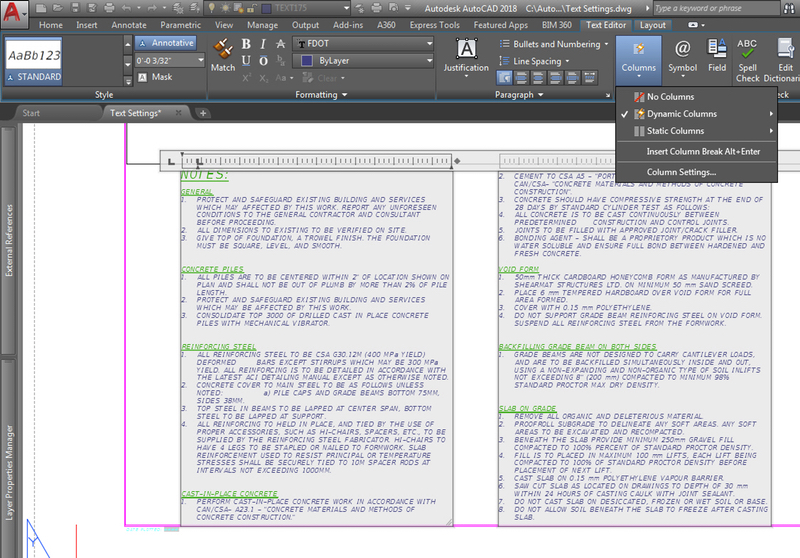Open the Symbol insert menu

[x=682, y=55]
